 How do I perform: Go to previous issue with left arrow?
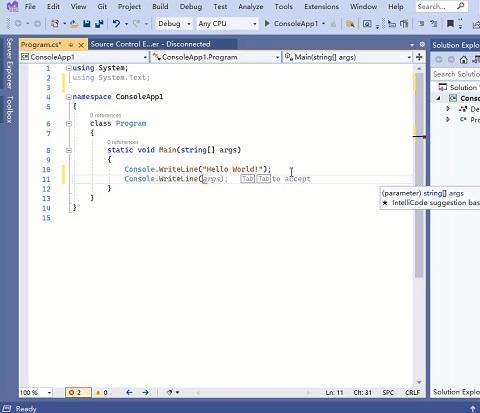129,392
